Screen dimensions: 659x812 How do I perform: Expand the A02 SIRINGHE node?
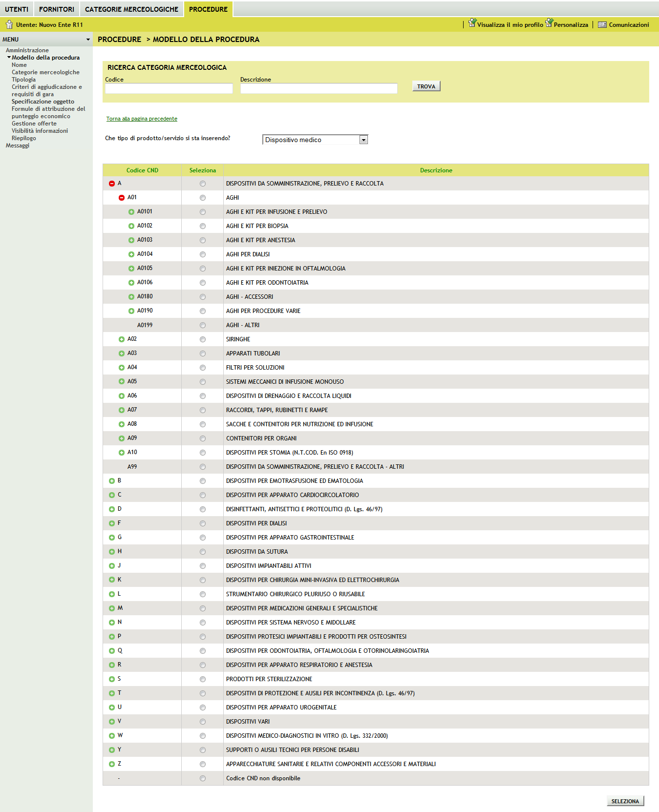pyautogui.click(x=122, y=339)
